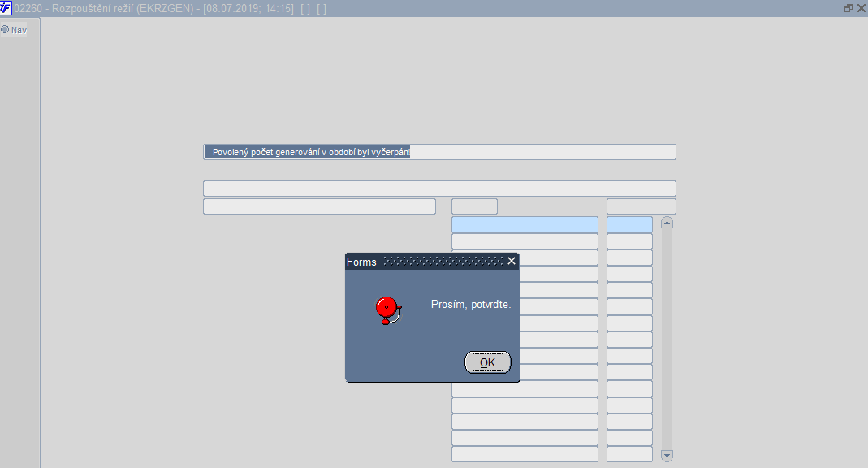Click the message field about generation limit exhausted
Viewport: 868px width, 468px height.
pos(439,152)
